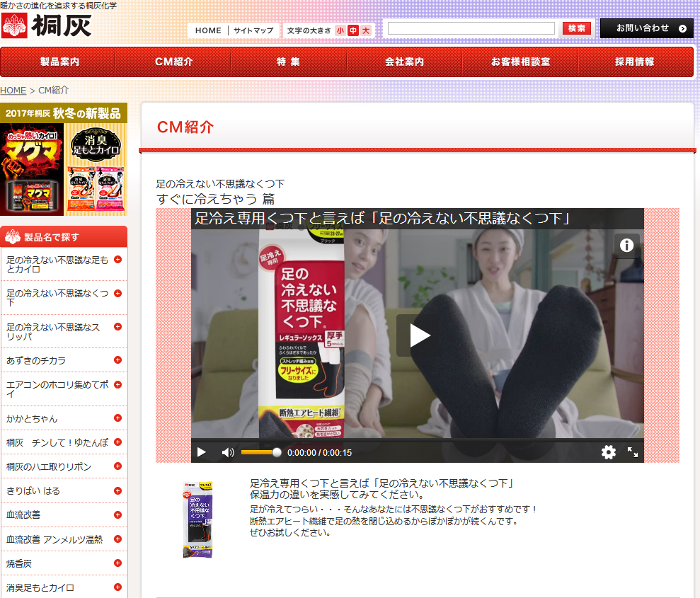The width and height of the screenshot is (700, 598).
Task: Click the red 検索 search button
Action: [x=576, y=28]
